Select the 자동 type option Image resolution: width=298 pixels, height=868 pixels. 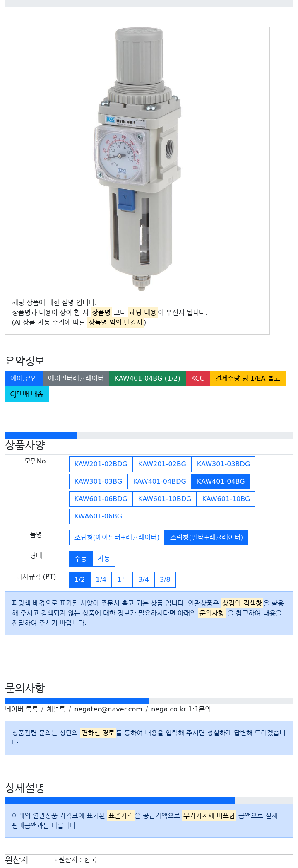104,559
